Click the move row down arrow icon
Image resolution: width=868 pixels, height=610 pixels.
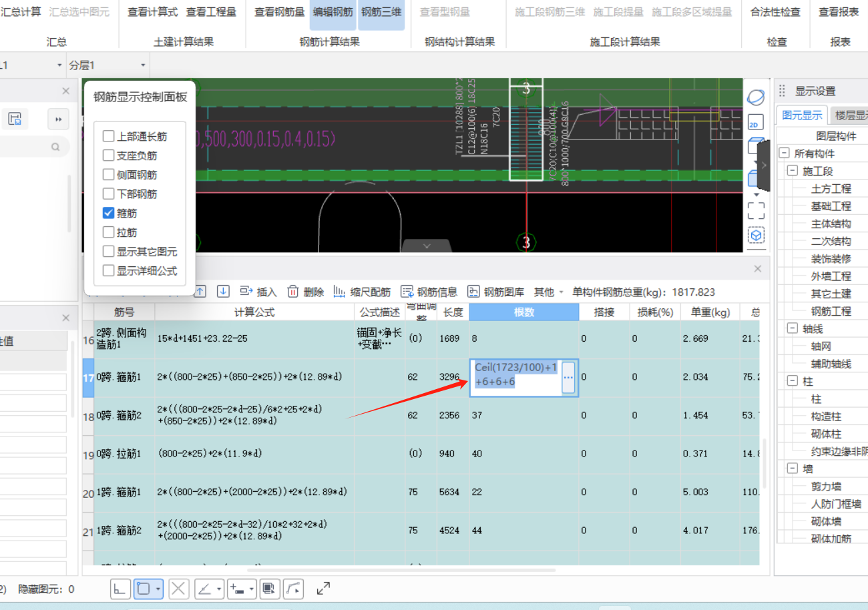point(224,291)
